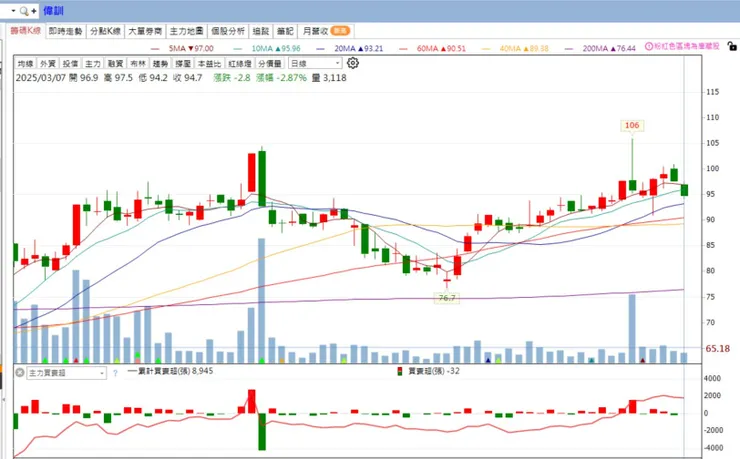Open the 個股分析 tab
The image size is (740, 459).
click(228, 31)
